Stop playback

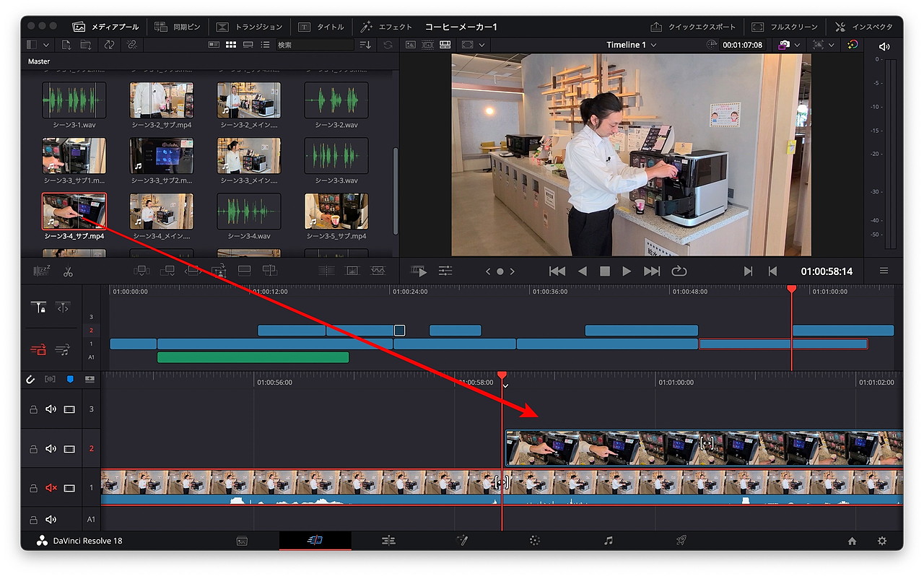click(x=605, y=271)
